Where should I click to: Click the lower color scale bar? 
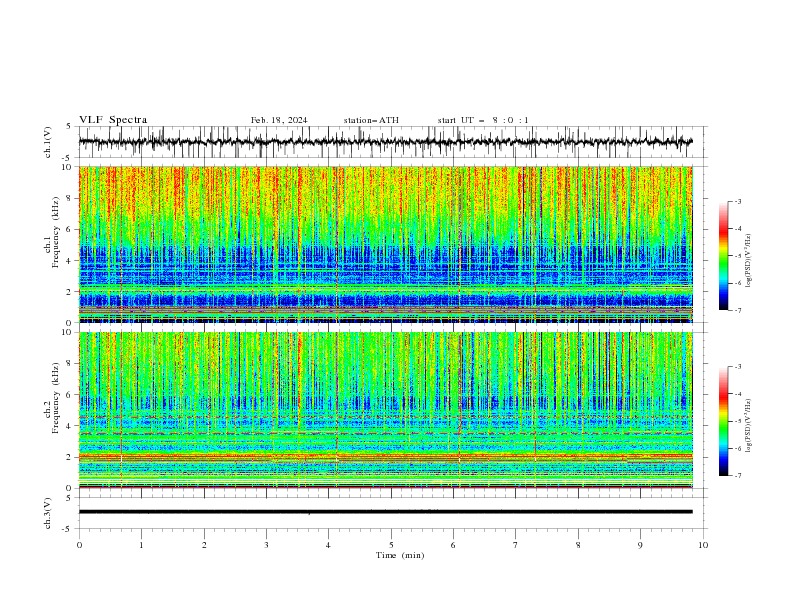(x=723, y=421)
